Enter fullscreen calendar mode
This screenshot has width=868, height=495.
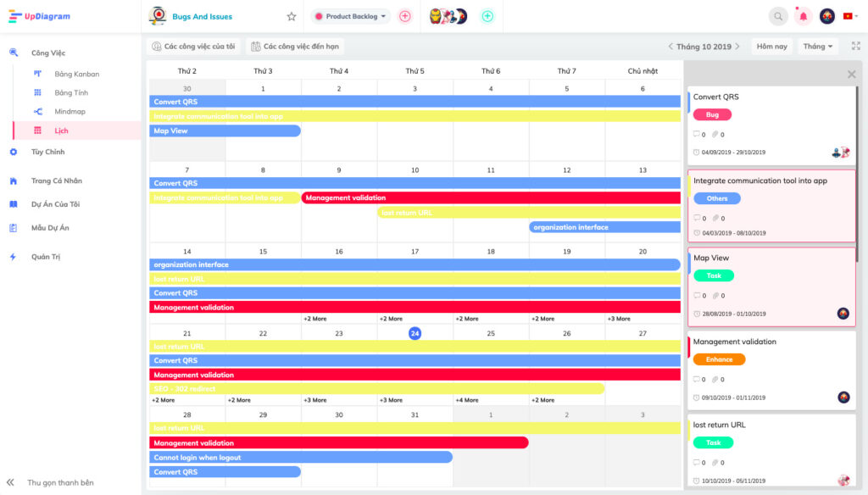tap(855, 46)
